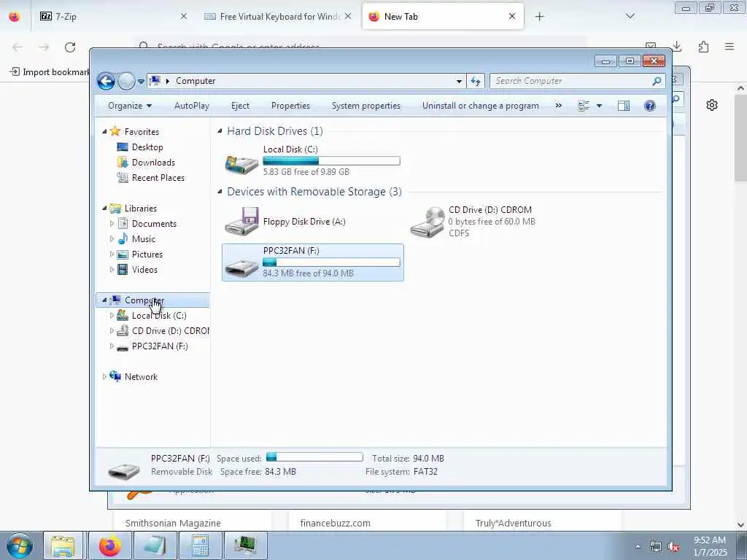Expand the Documents library
The height and width of the screenshot is (560, 747).
click(112, 223)
